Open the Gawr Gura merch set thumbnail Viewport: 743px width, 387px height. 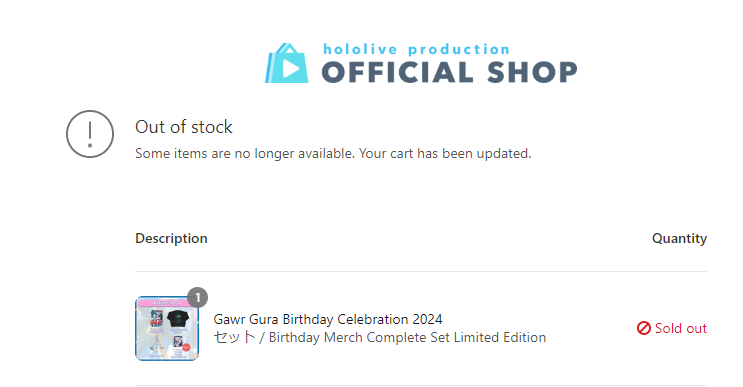pyautogui.click(x=167, y=328)
